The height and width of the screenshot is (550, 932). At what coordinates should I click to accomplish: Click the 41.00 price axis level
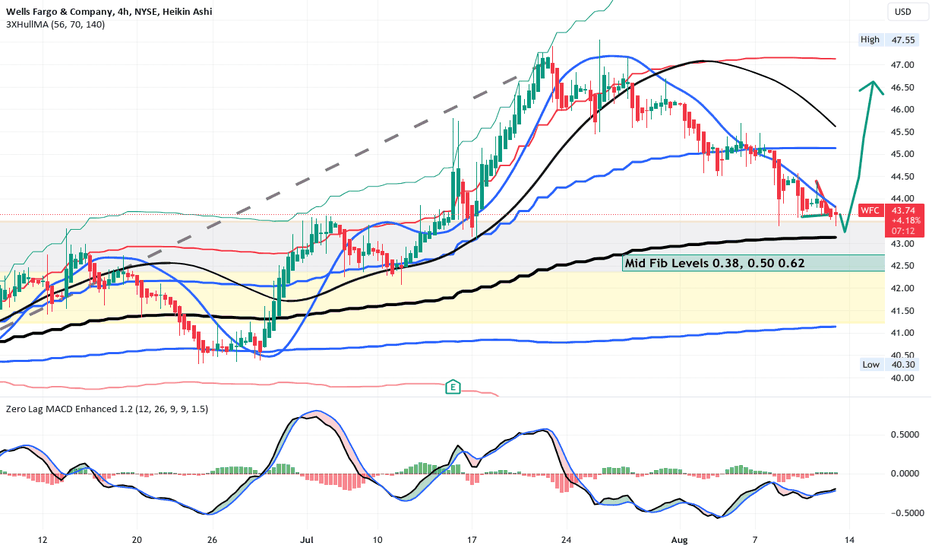902,333
